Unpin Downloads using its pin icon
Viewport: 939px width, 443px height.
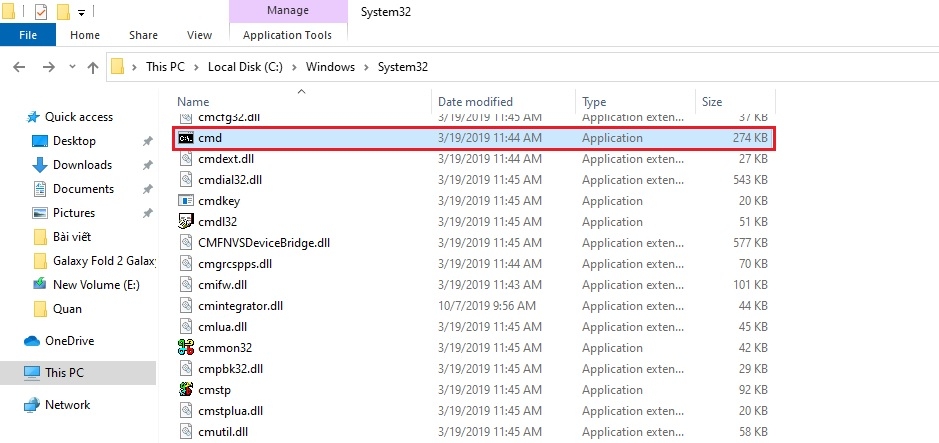pyautogui.click(x=147, y=165)
